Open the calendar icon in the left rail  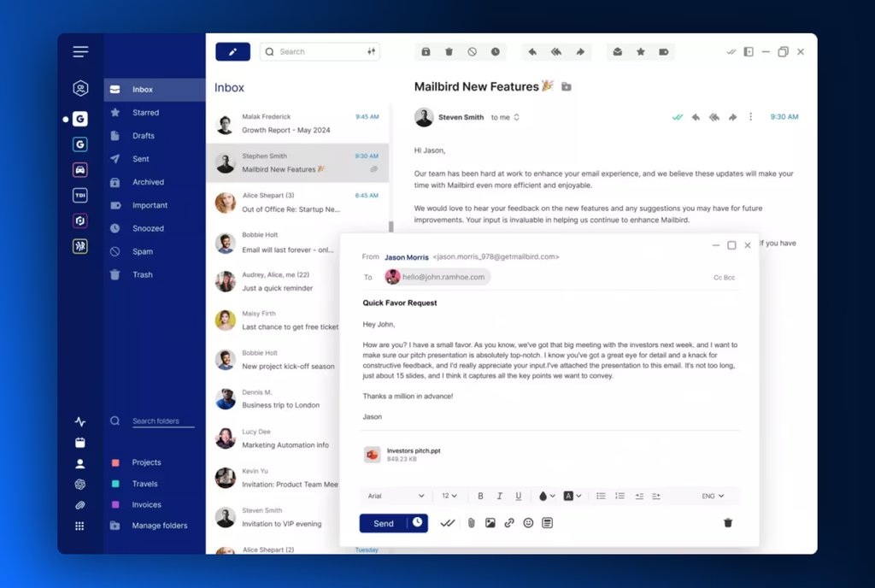80,443
